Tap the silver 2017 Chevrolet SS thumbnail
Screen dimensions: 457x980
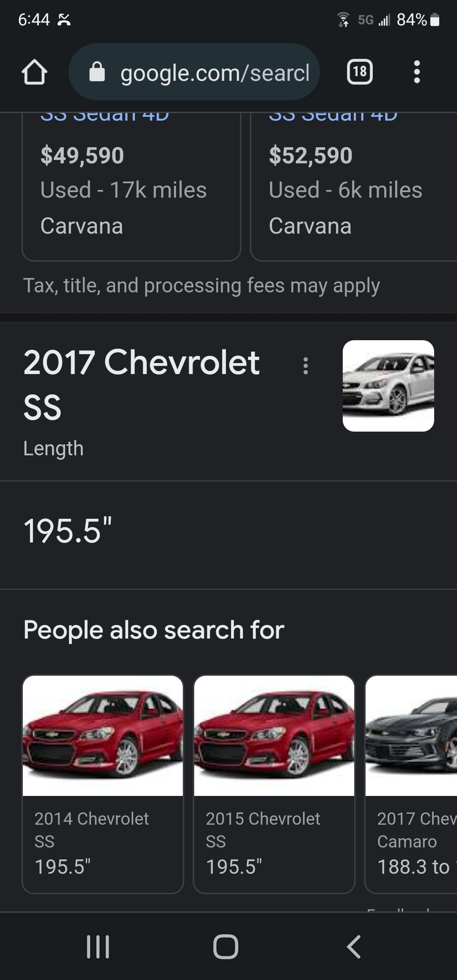pos(388,385)
